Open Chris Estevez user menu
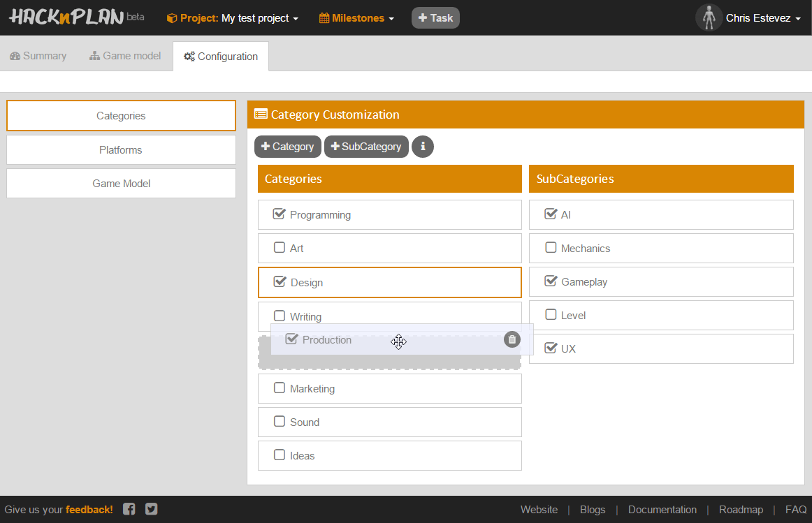This screenshot has width=812, height=523. 762,18
